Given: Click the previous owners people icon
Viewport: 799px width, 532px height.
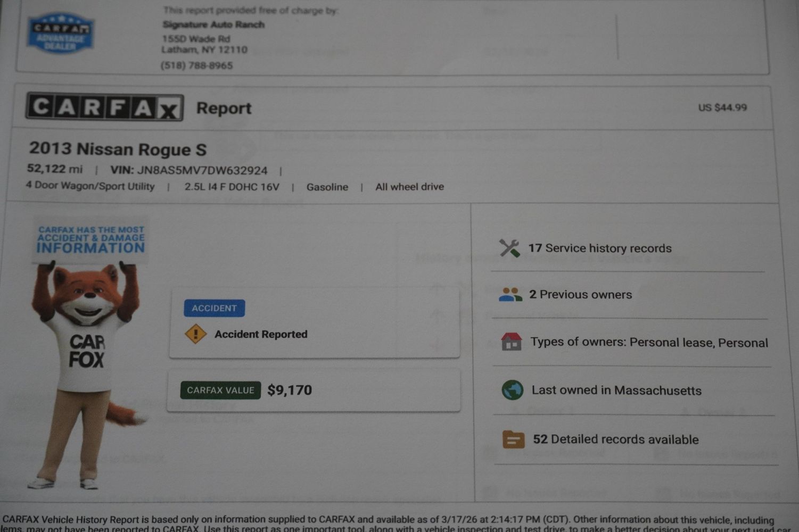Looking at the screenshot, I should tap(510, 295).
